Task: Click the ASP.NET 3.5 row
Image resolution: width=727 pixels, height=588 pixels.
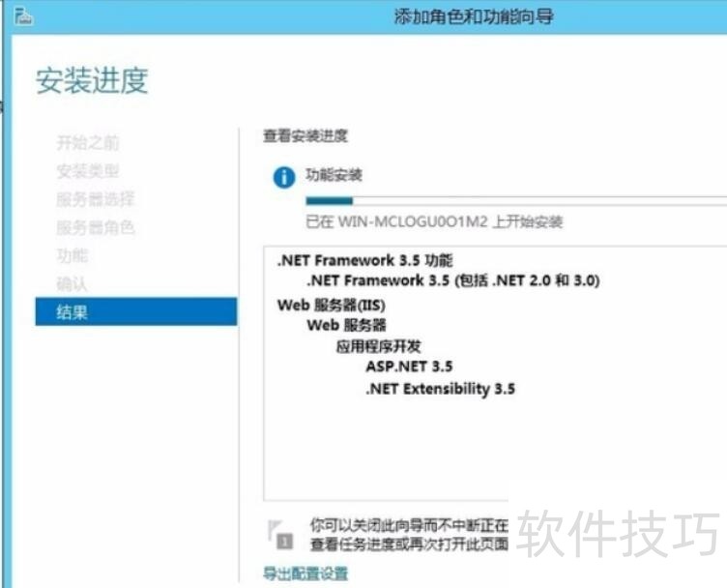Action: pyautogui.click(x=409, y=367)
